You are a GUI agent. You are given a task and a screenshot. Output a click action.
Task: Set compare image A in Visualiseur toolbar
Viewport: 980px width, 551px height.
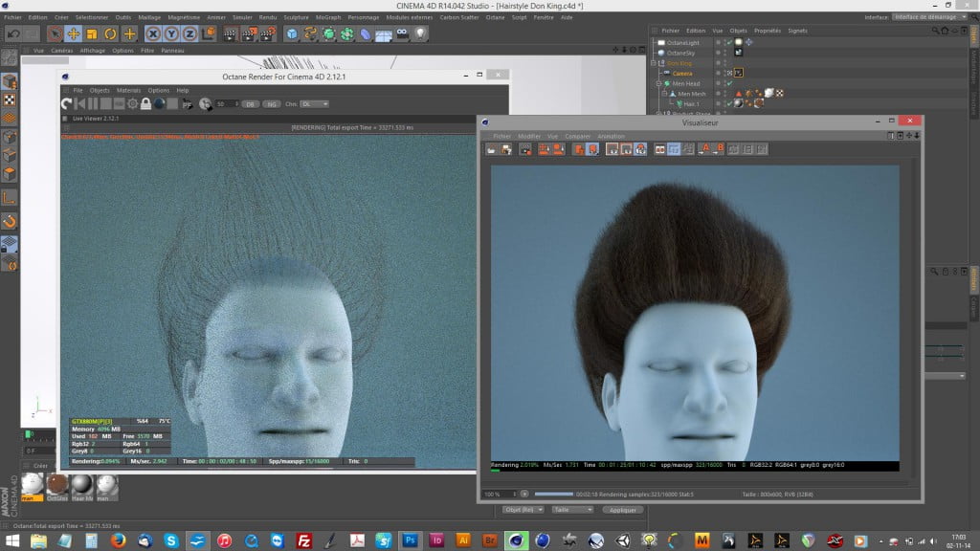(x=705, y=148)
